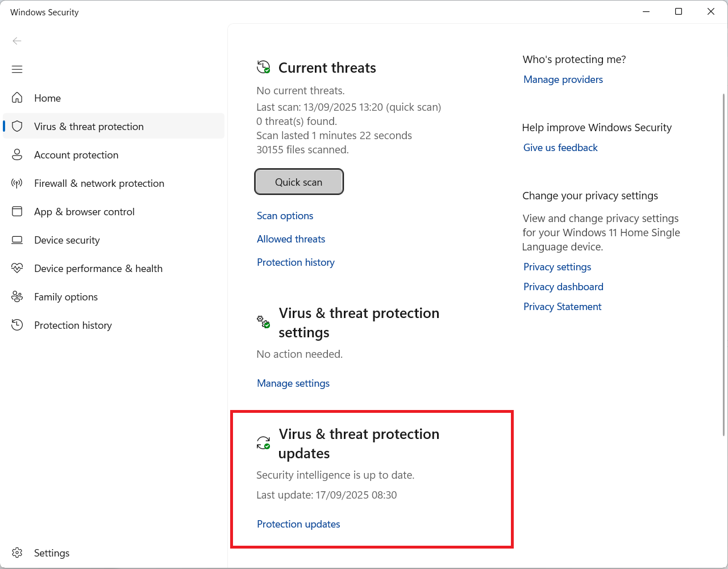Go back using the back arrow
The height and width of the screenshot is (569, 728).
click(17, 41)
